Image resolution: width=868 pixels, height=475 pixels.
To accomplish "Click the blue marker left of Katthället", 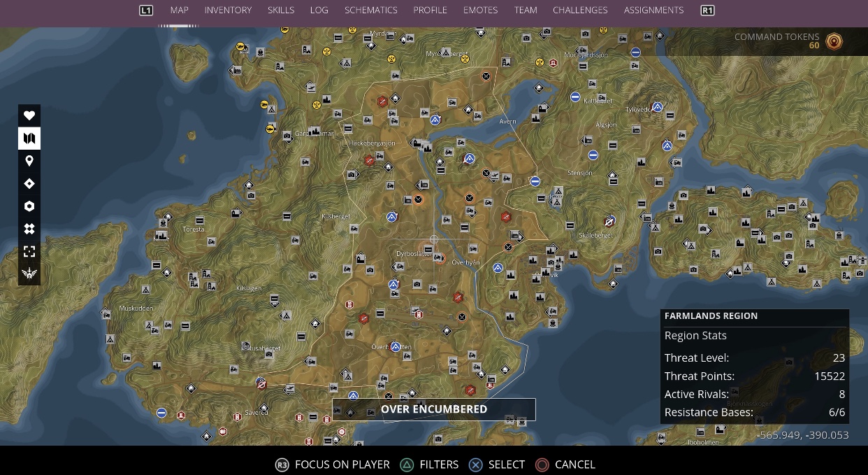I will pos(574,97).
